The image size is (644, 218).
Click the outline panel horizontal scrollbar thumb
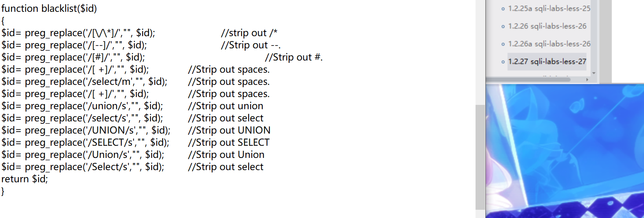click(x=528, y=79)
